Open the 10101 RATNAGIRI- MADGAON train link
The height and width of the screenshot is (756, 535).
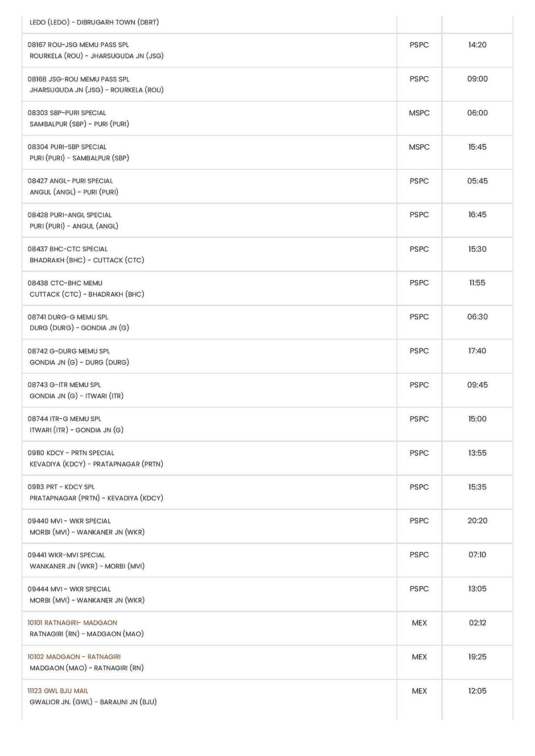[72, 623]
